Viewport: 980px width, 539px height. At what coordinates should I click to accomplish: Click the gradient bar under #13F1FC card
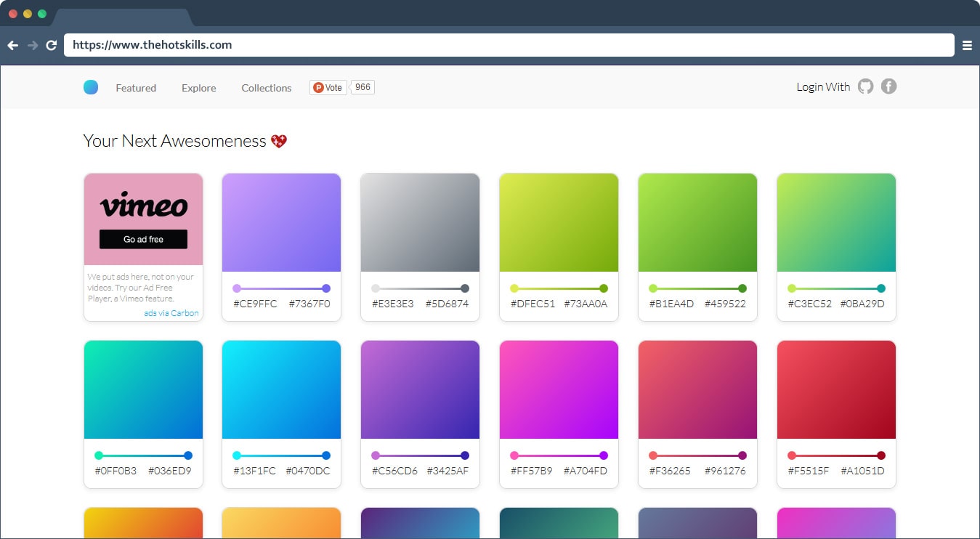(281, 455)
